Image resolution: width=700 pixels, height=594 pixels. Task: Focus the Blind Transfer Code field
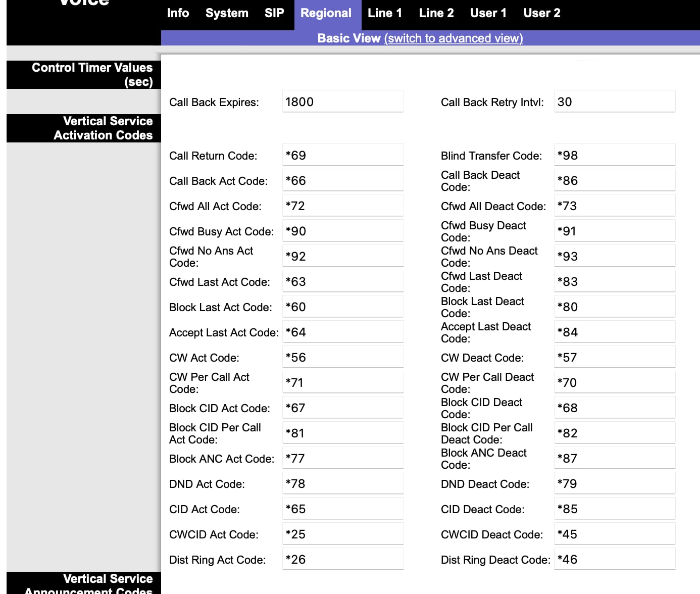click(615, 155)
